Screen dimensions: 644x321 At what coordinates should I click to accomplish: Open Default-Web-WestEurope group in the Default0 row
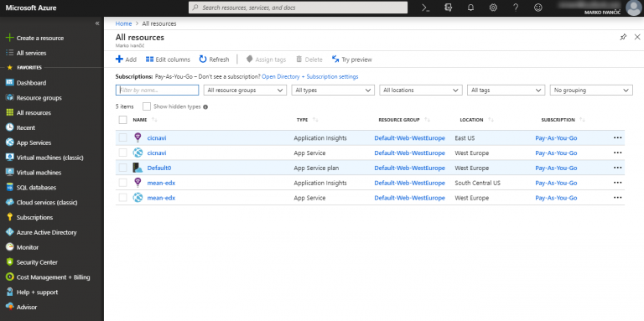click(409, 168)
